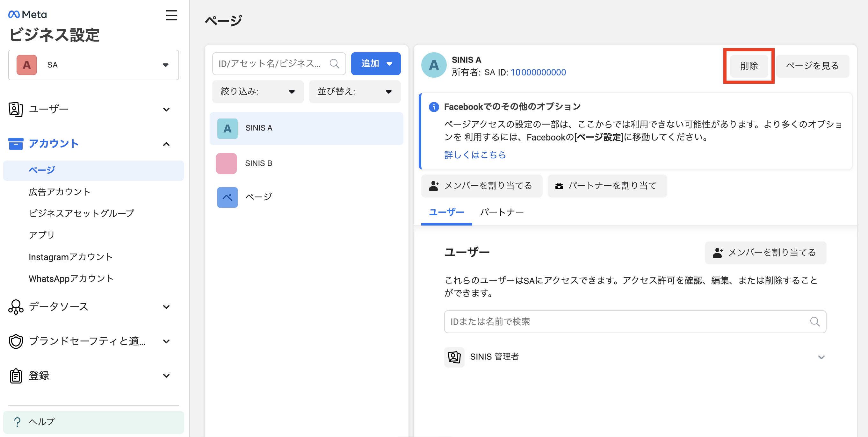Click the 削除 button for SINIS A
This screenshot has height=437, width=868.
(749, 66)
